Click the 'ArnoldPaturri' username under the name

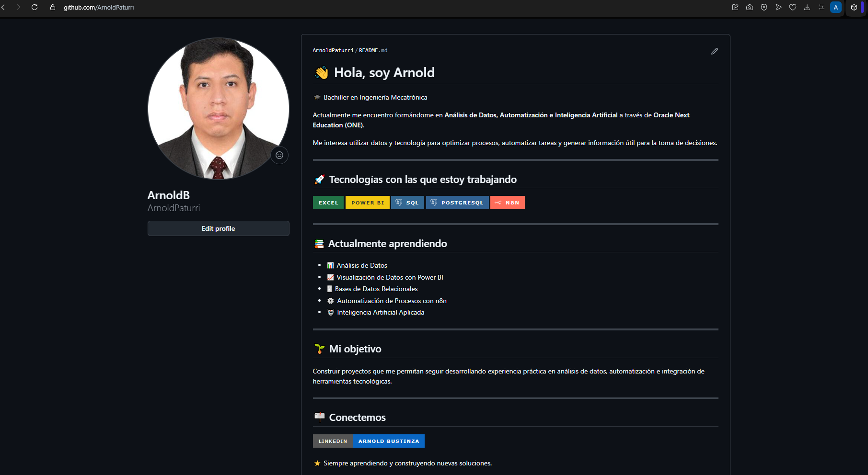click(x=174, y=208)
